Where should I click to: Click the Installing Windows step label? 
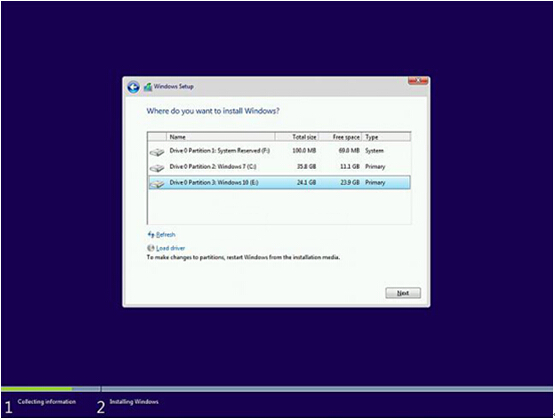click(134, 402)
